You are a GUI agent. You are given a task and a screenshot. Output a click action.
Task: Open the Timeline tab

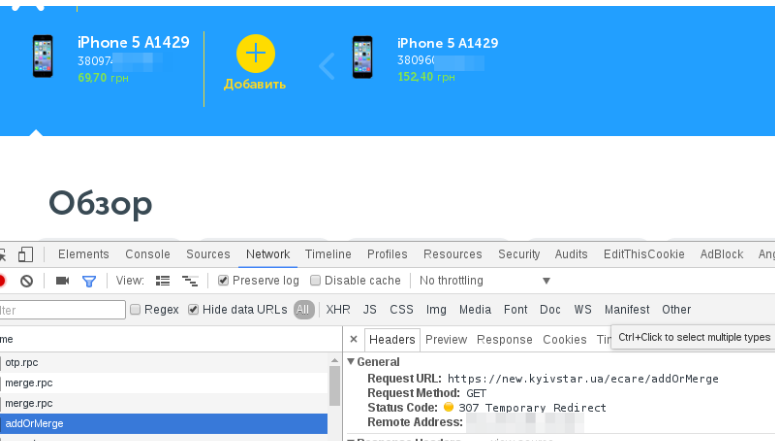pyautogui.click(x=328, y=254)
